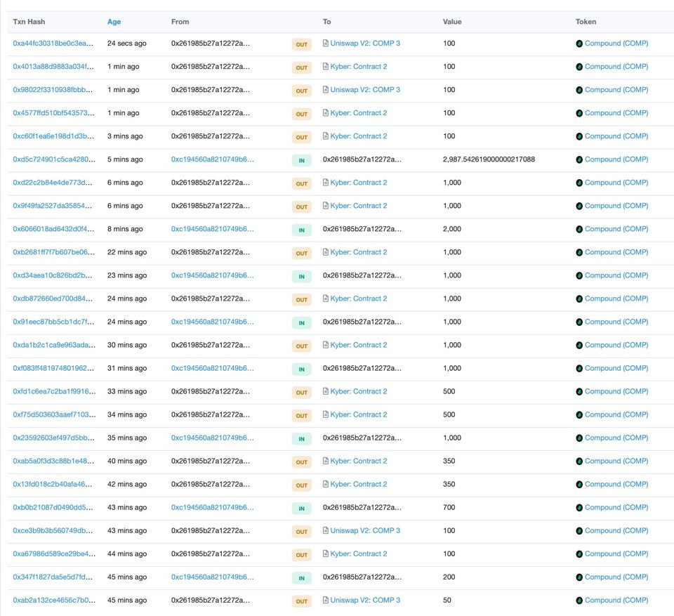The height and width of the screenshot is (616, 674).
Task: Click contract icon in 24 secs ago row
Action: pos(325,43)
